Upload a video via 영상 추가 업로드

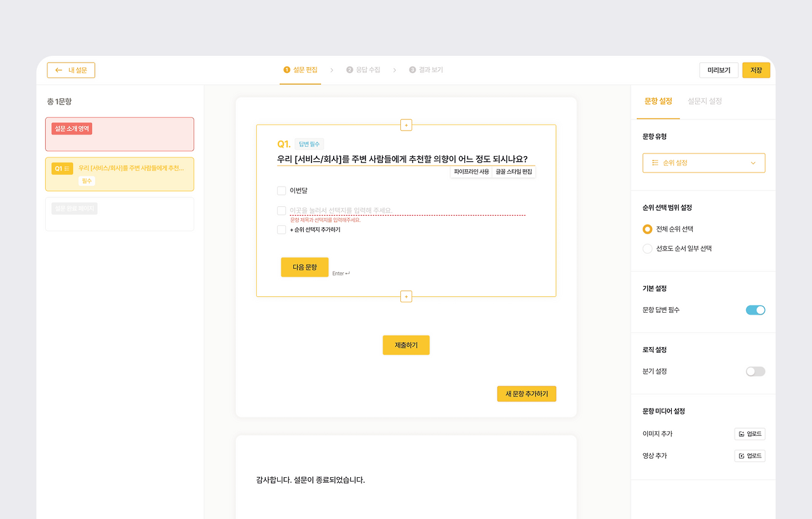pos(750,456)
